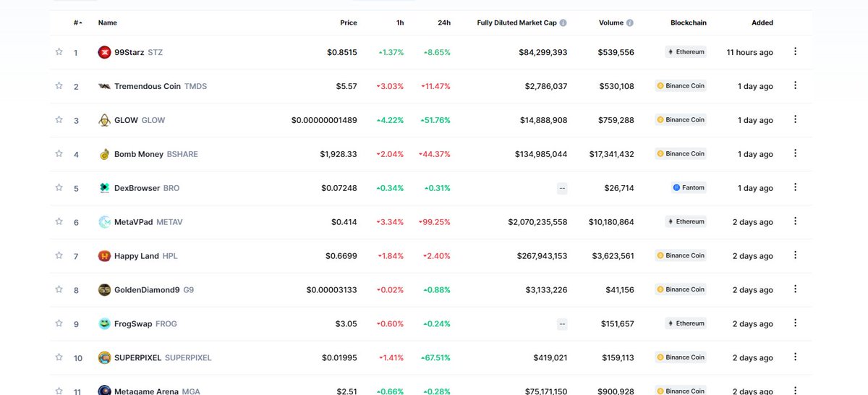Click Binance Coin badge for Happy Land
The image size is (868, 395).
[x=681, y=256]
